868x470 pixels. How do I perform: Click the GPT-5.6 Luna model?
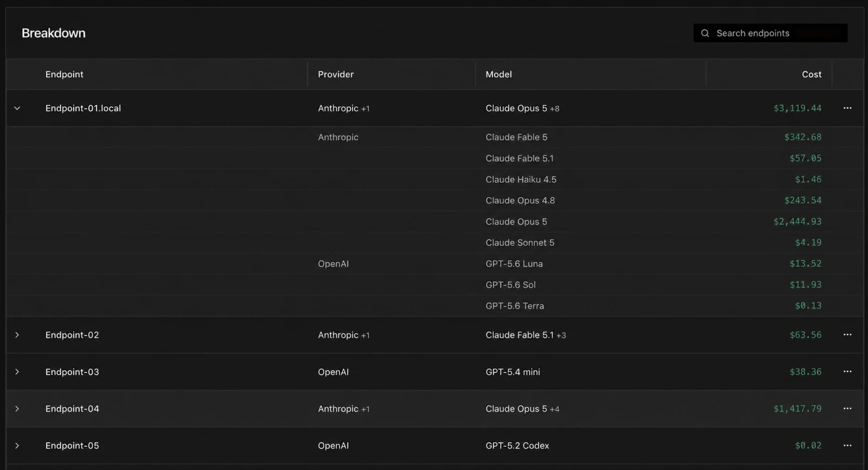[514, 264]
